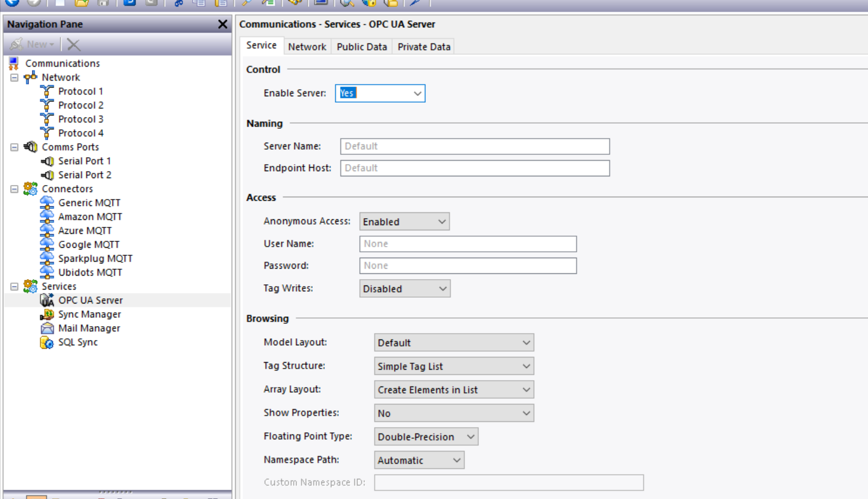Screen dimensions: 868x499
Task: Focus the User Name field
Action: [x=468, y=244]
